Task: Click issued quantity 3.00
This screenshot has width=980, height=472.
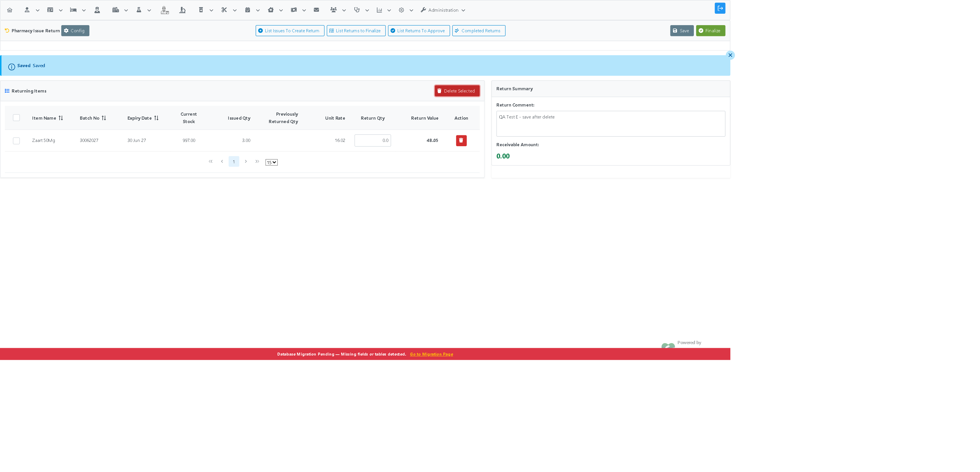Action: 246,140
